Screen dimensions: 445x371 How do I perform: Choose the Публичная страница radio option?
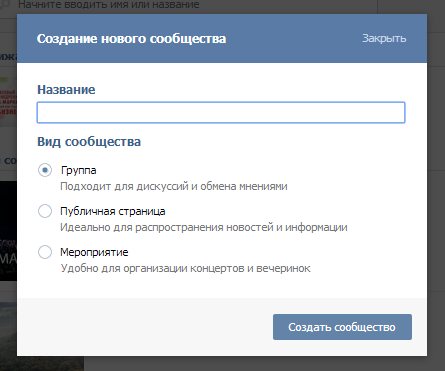click(45, 211)
